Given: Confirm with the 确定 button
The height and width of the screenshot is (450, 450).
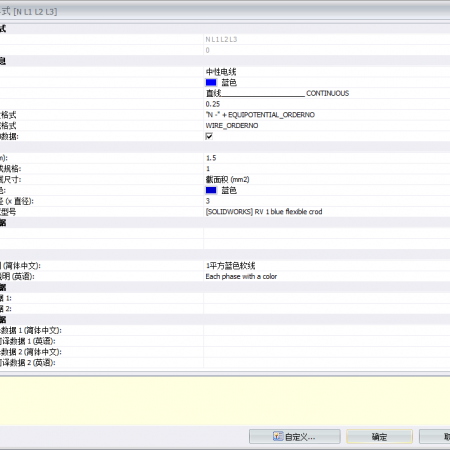Looking at the screenshot, I should [x=379, y=436].
